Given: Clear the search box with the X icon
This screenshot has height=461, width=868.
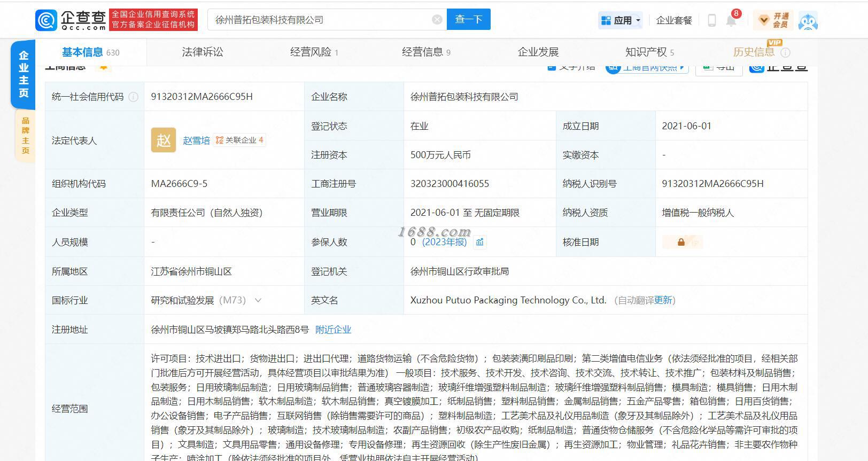Looking at the screenshot, I should pos(437,20).
